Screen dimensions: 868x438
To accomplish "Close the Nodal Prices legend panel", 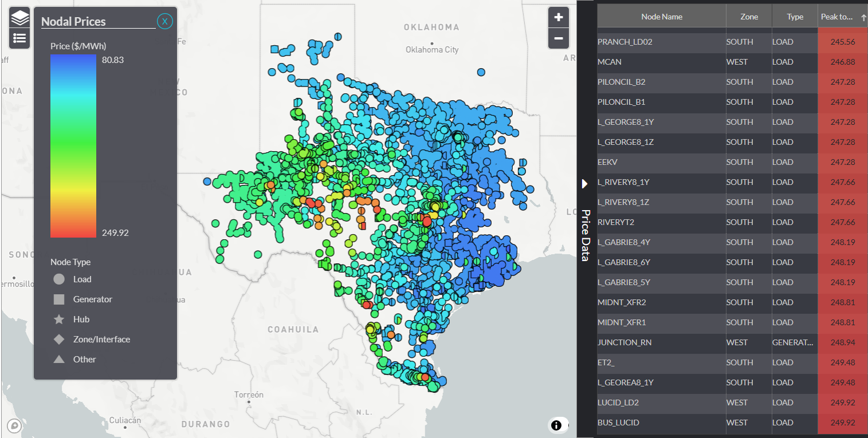I will (165, 21).
